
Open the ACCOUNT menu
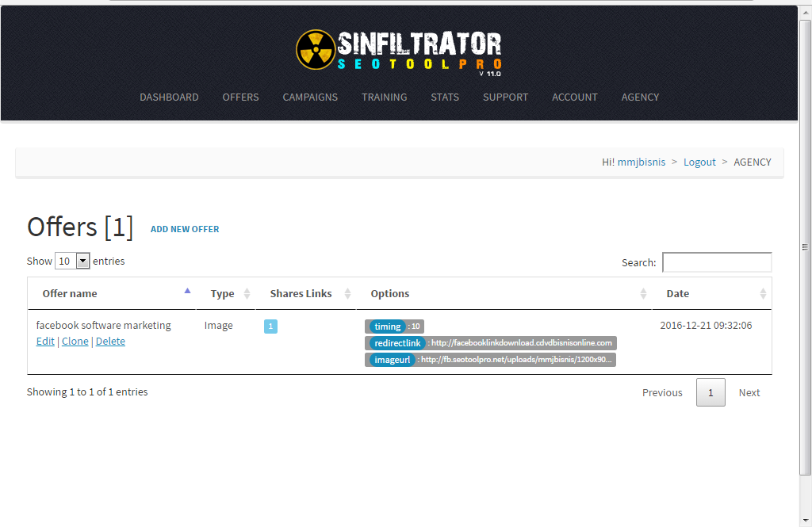click(x=574, y=97)
